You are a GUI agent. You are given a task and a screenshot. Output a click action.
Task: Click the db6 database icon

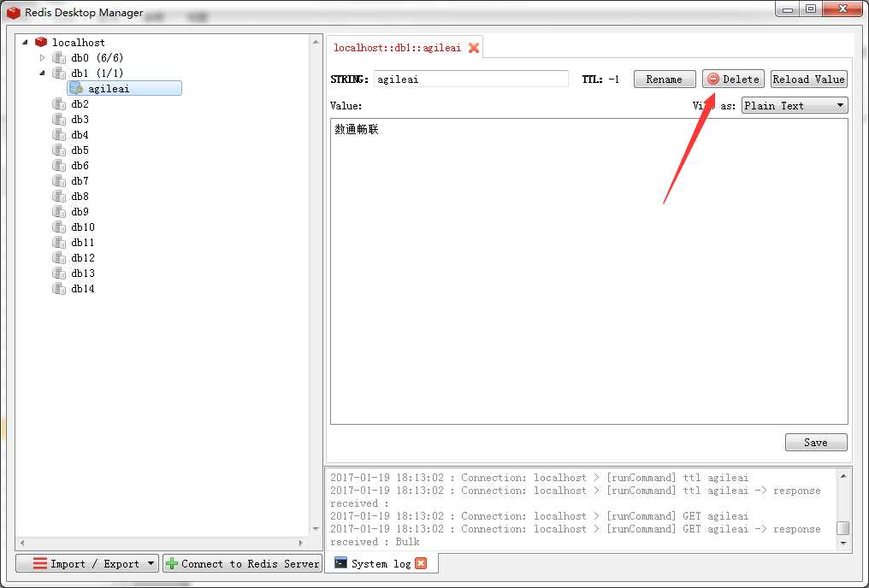pyautogui.click(x=59, y=166)
